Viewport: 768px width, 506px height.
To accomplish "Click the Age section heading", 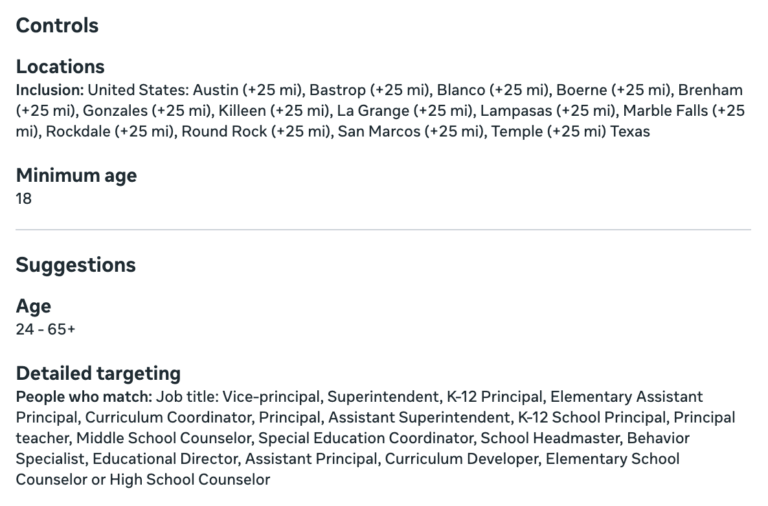I will click(x=33, y=306).
